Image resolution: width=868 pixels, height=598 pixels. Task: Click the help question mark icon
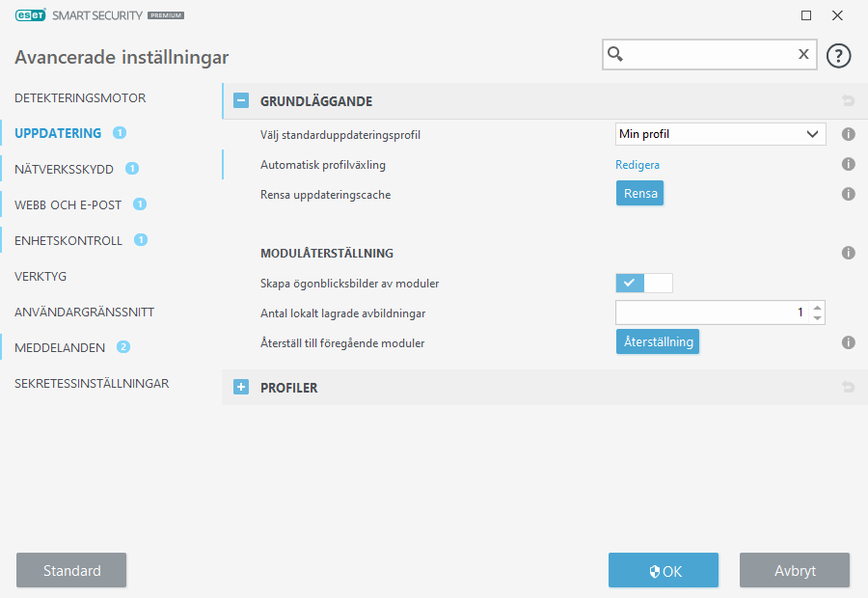tap(839, 55)
